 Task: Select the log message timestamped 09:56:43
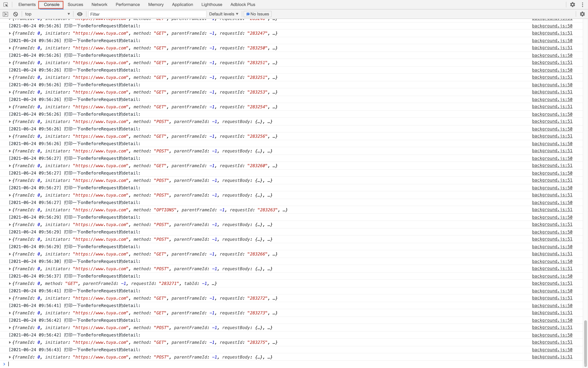75,350
